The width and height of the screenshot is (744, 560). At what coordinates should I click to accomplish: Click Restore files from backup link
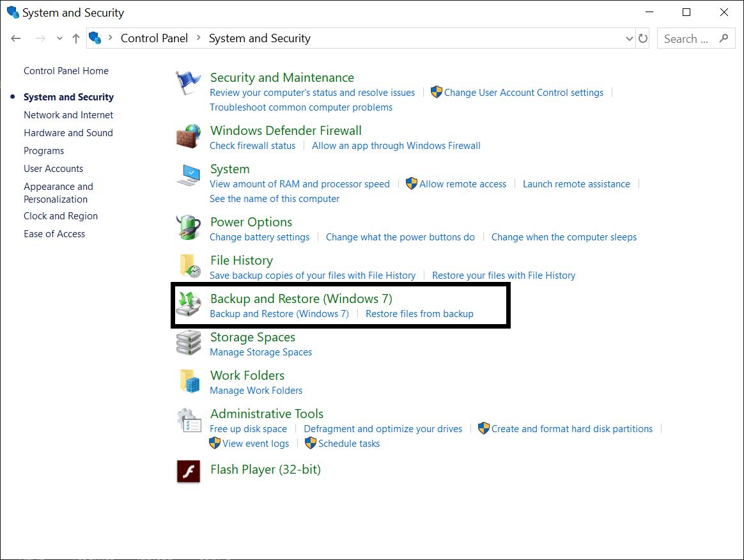419,313
